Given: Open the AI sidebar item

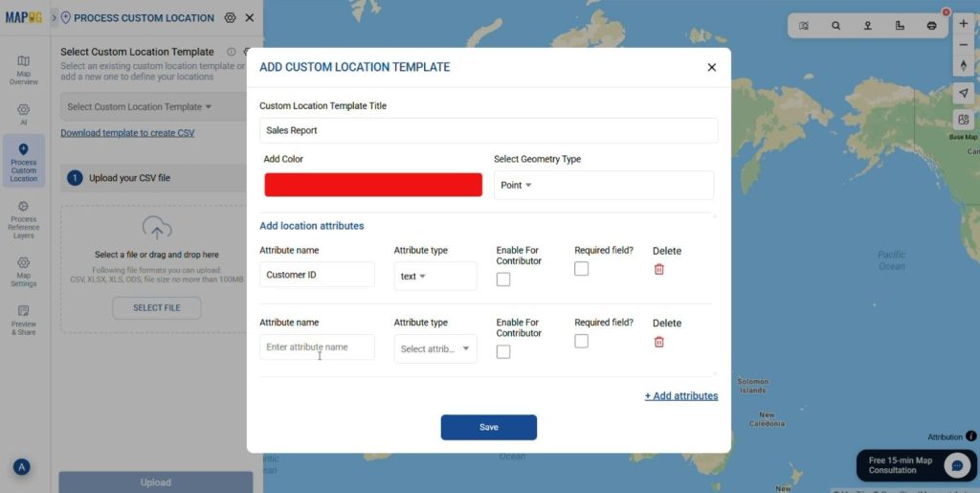Looking at the screenshot, I should 23,114.
